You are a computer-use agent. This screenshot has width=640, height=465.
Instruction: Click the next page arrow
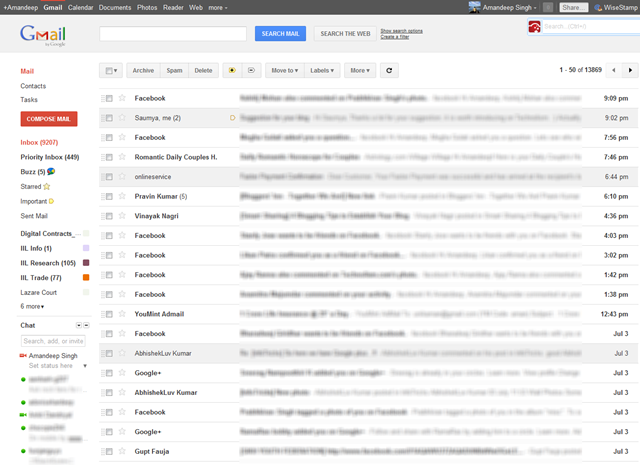pyautogui.click(x=629, y=71)
